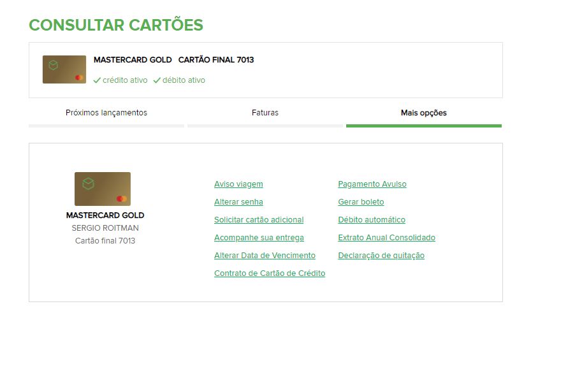Click the CONSULTAR CARTÕES heading
The width and height of the screenshot is (568, 392).
(116, 24)
